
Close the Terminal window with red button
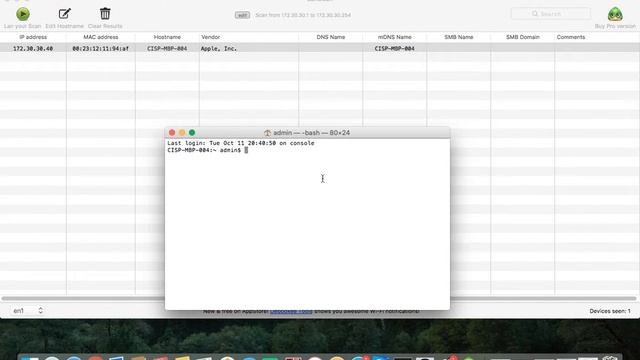click(172, 133)
